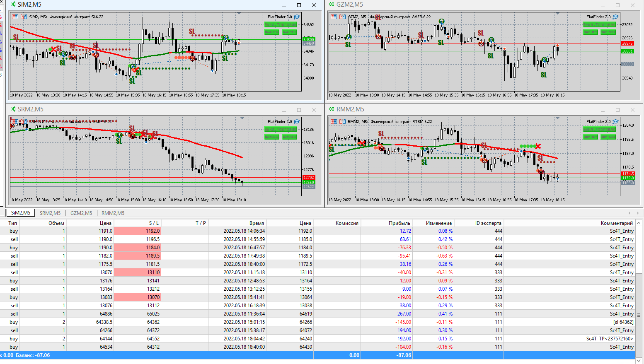The image size is (644, 364).
Task: Open one-click trading panel in RMM2 chart
Action: click(334, 122)
